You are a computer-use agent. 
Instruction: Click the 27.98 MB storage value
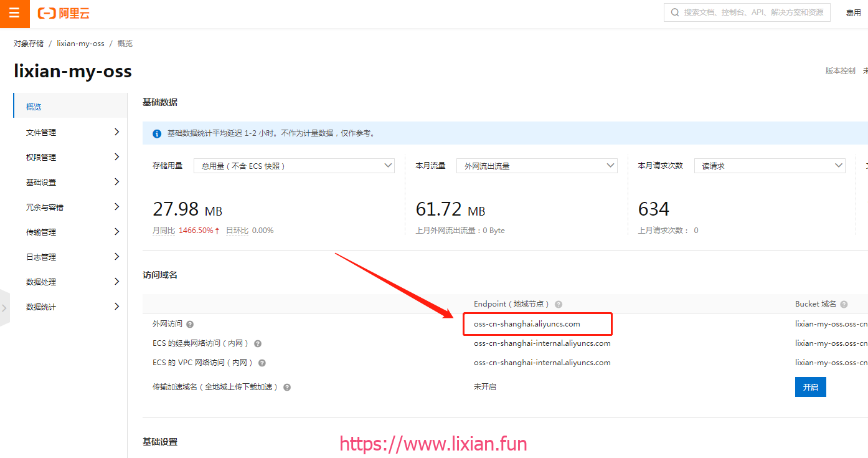[187, 209]
